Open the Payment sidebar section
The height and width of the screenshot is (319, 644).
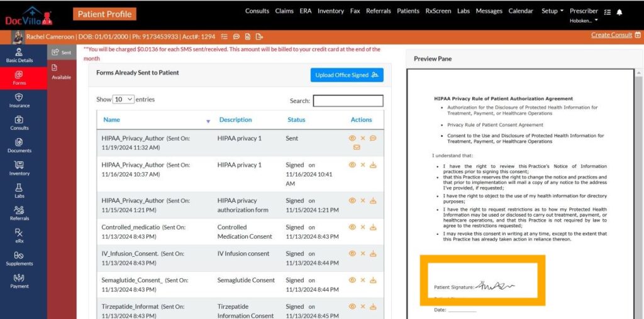[19, 281]
